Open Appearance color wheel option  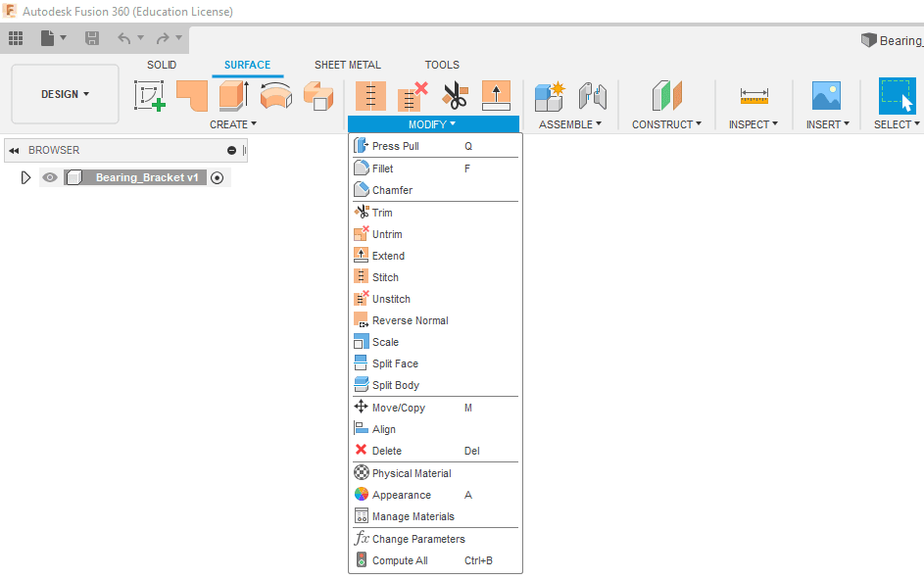pyautogui.click(x=401, y=495)
